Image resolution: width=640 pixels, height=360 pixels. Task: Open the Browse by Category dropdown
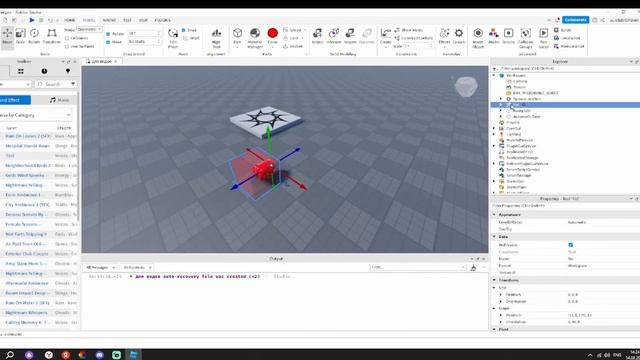point(36,115)
